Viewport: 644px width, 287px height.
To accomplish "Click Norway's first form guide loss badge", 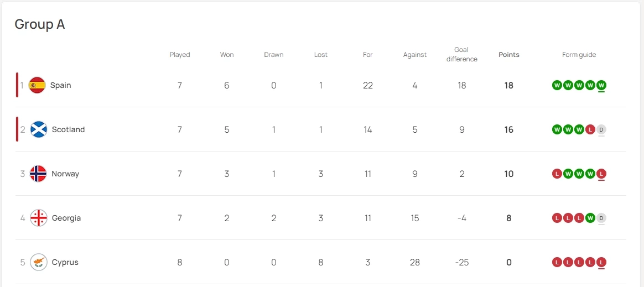I will (x=557, y=174).
